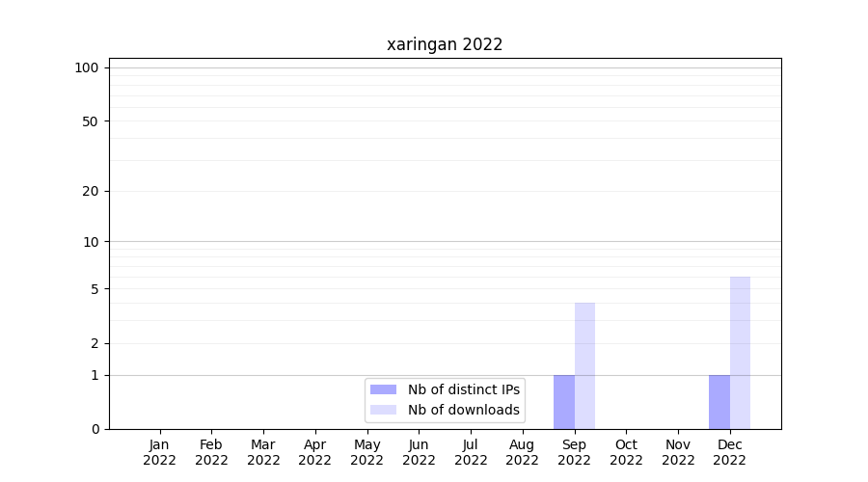Click the Jun 2022 x-axis label
868x482 pixels.
tap(419, 452)
